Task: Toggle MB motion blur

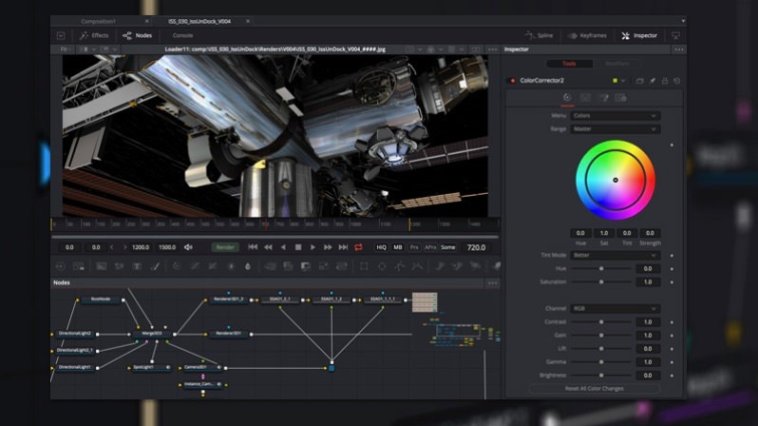Action: (x=398, y=247)
